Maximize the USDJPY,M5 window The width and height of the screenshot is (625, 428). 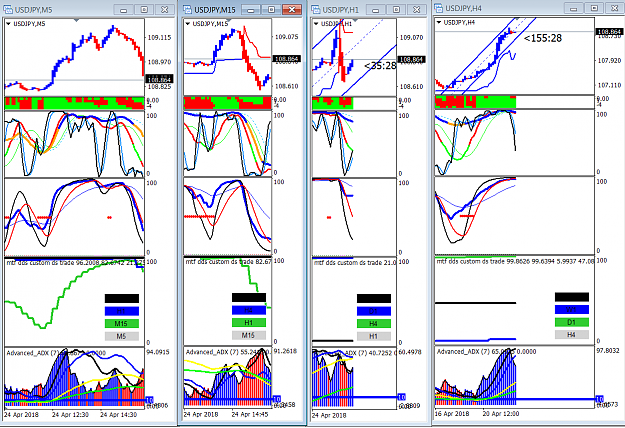[144, 10]
